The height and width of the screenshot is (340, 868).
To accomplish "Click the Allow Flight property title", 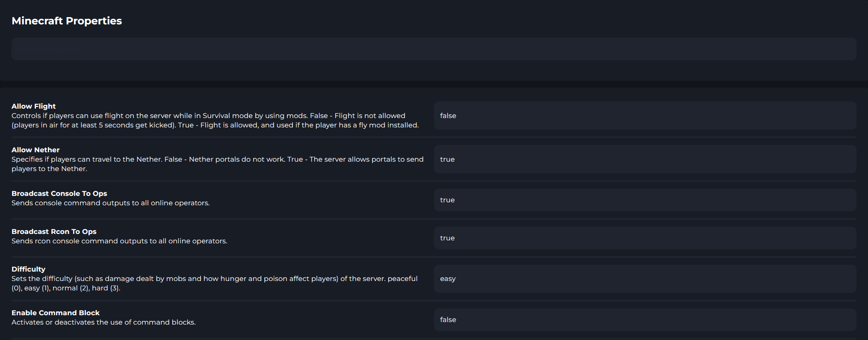I will click(34, 106).
